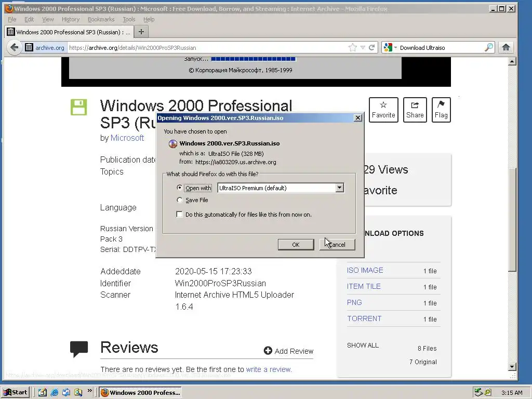Click the Firefox back arrow button
The image size is (532, 399).
pos(14,47)
